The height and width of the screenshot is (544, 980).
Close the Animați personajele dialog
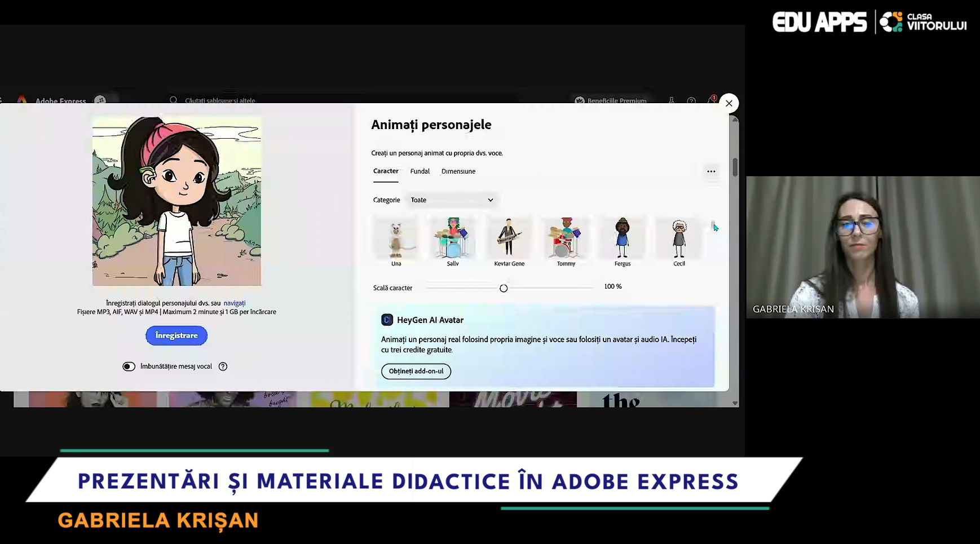click(729, 103)
